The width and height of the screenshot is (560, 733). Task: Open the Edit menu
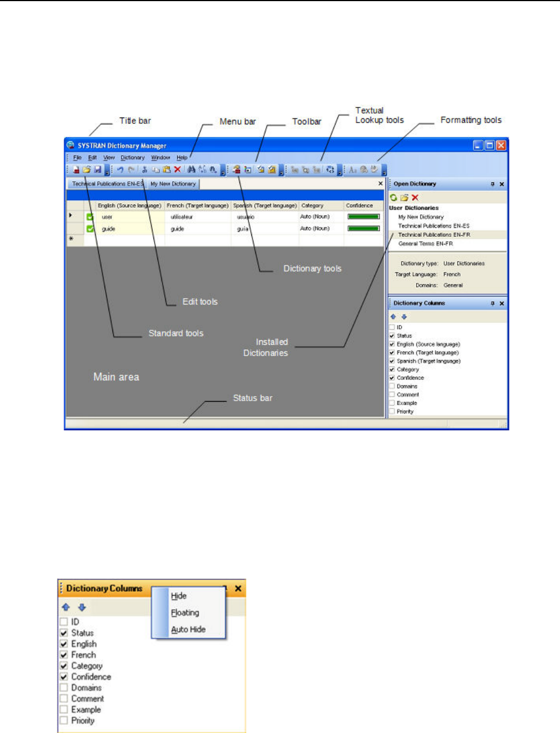click(92, 158)
